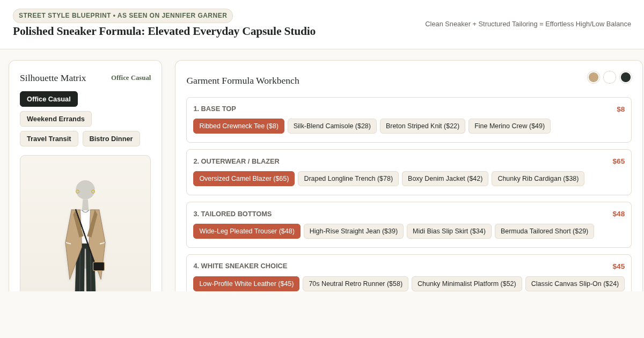Click the Tailored Bottoms price $48

(618, 214)
